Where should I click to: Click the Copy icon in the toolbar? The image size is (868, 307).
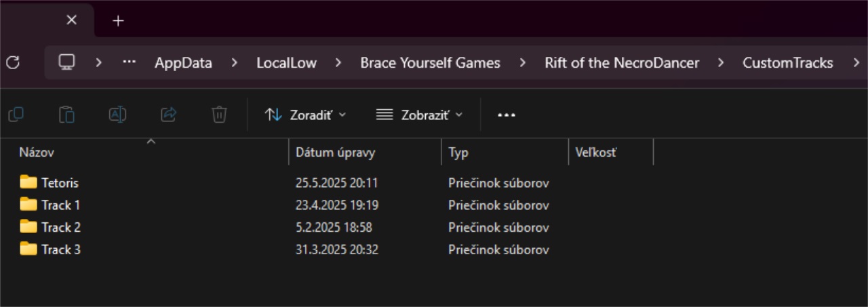(16, 115)
